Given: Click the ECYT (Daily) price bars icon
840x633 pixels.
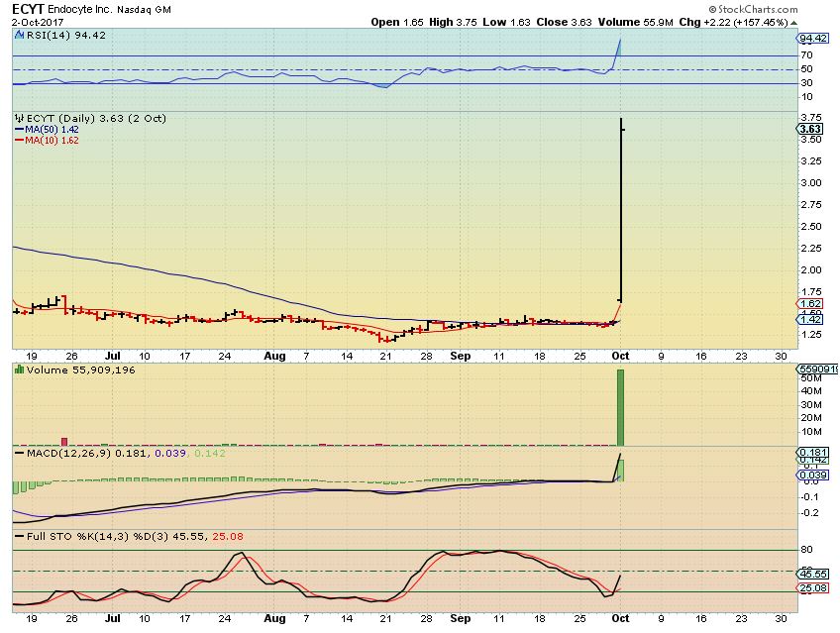Looking at the screenshot, I should 19,118.
